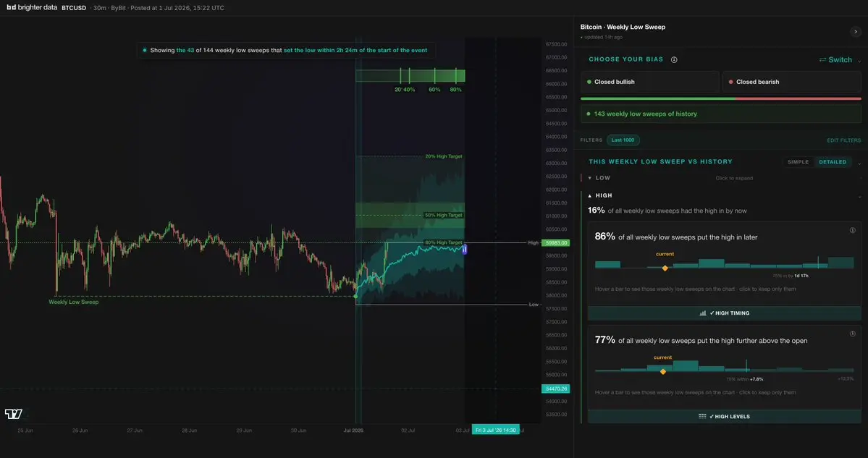Click the 50% High Target label
The height and width of the screenshot is (458, 868).
(443, 215)
